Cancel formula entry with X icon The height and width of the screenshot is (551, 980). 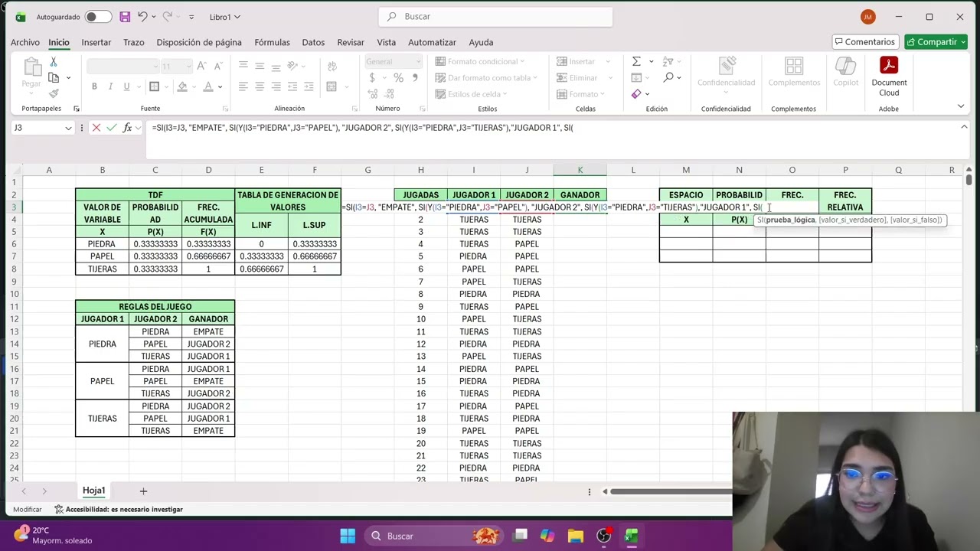(96, 128)
